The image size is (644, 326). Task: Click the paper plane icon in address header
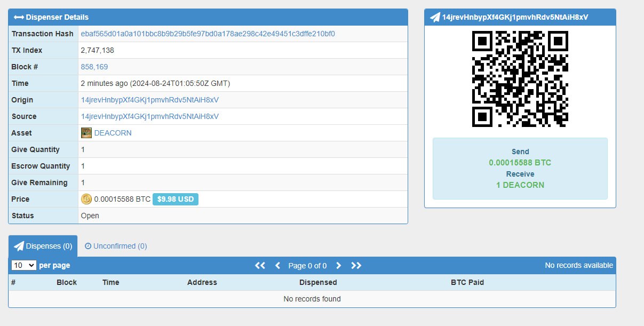tap(435, 17)
